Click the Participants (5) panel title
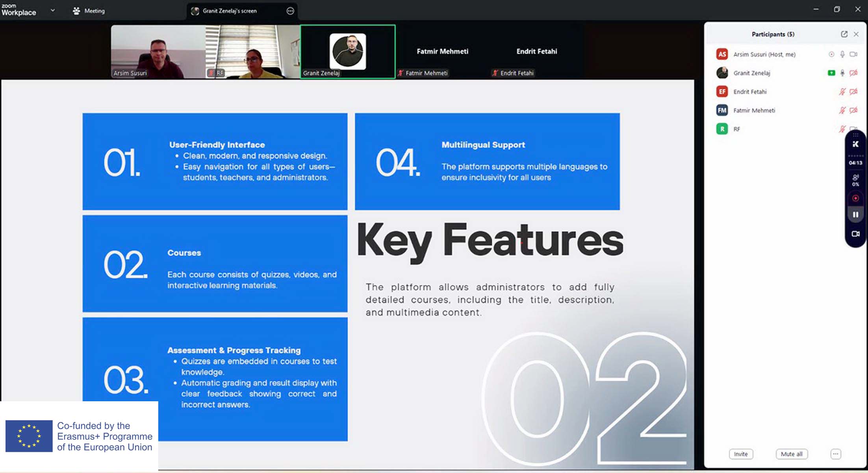Screen dimensions: 868x473 click(x=773, y=34)
